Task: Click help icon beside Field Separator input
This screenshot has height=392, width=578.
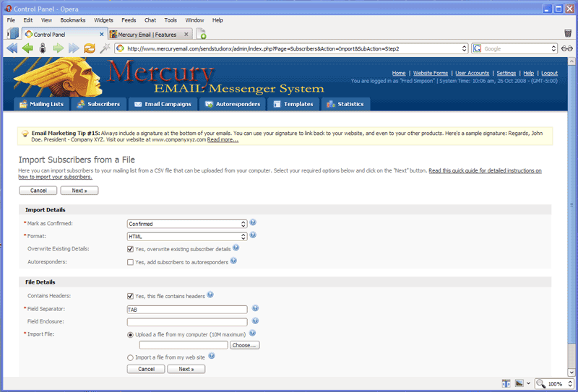Action: [255, 308]
